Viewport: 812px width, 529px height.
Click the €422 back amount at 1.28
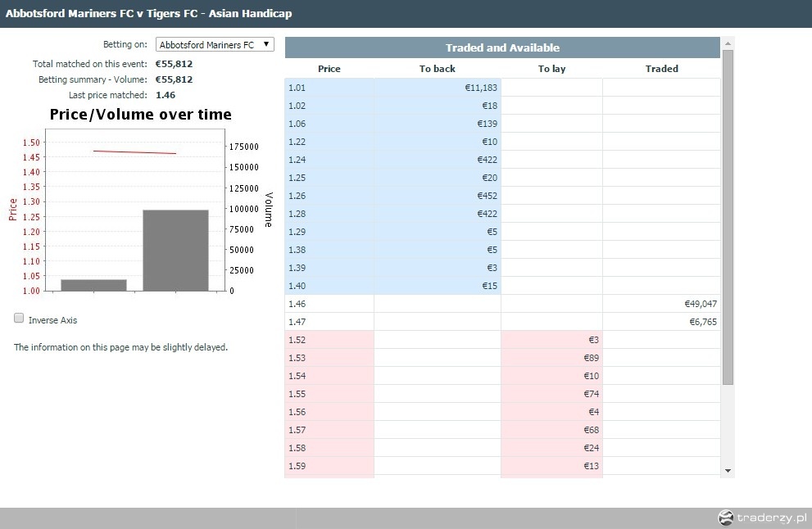tap(487, 213)
